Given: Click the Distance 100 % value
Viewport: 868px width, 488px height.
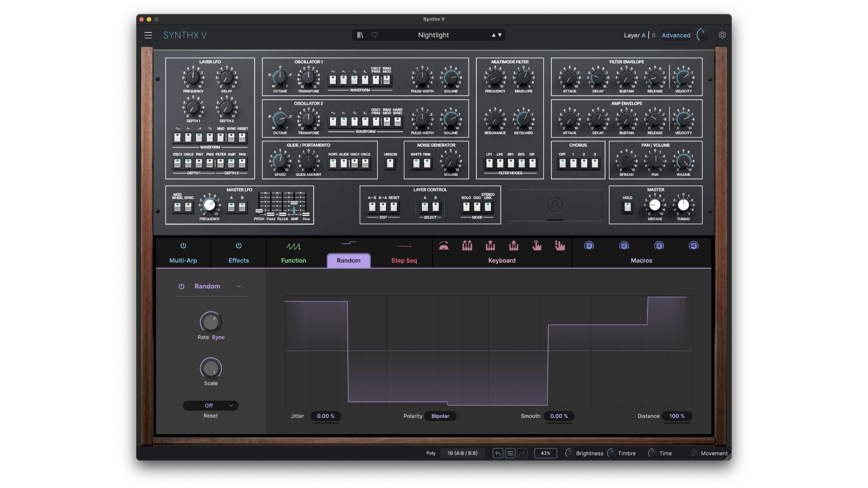Looking at the screenshot, I should (x=677, y=416).
